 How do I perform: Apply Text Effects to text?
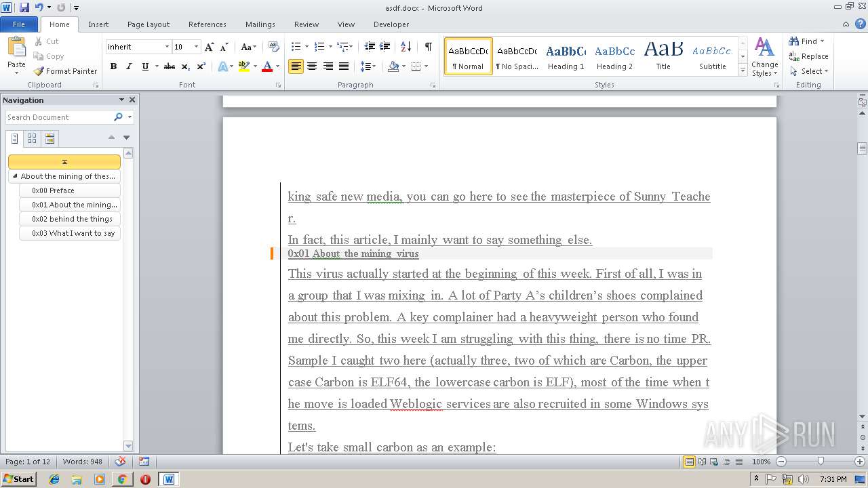(222, 66)
